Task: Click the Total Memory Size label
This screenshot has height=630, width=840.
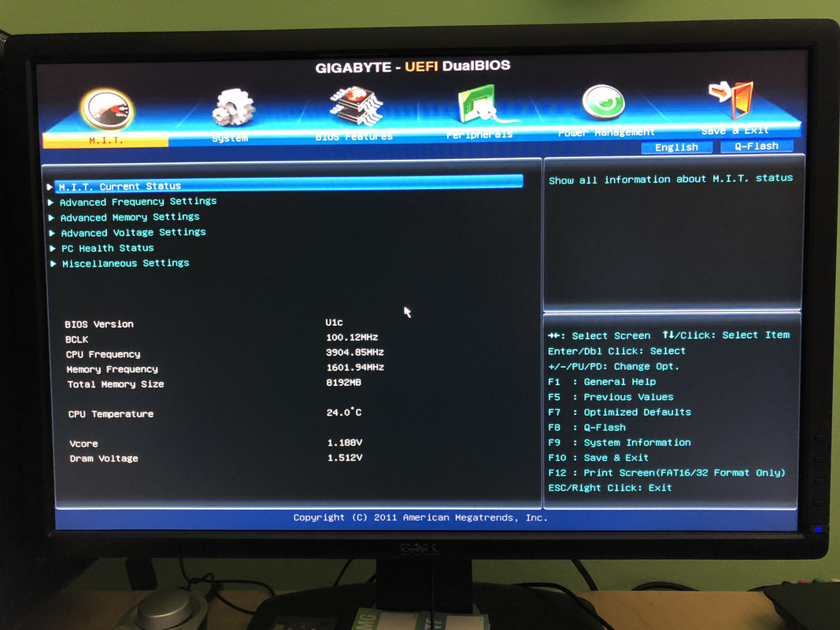Action: click(116, 384)
